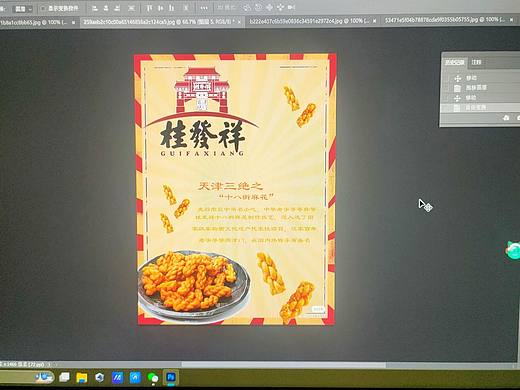Viewport: 520px width, 390px height.
Task: Click the green floating assistant icon at right edge
Action: pos(514,250)
